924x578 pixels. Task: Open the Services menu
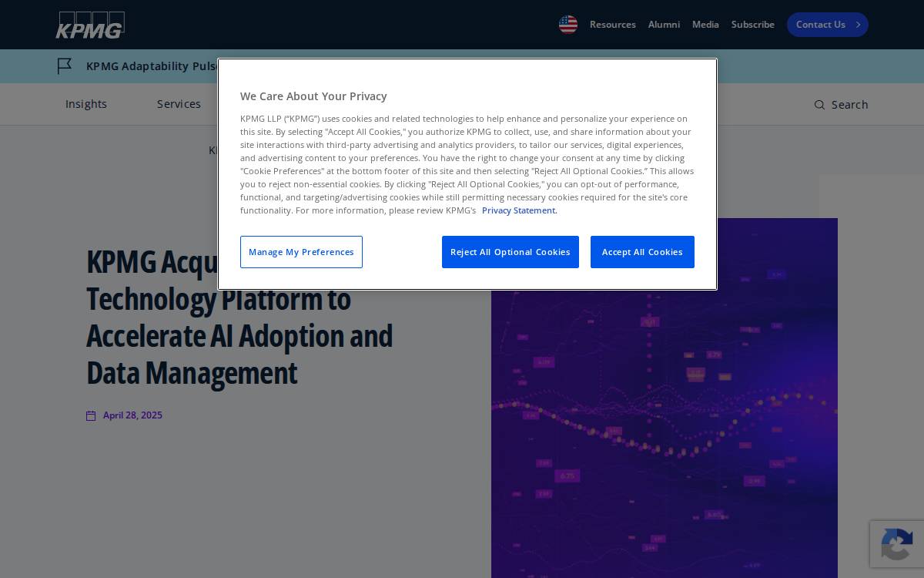(179, 104)
